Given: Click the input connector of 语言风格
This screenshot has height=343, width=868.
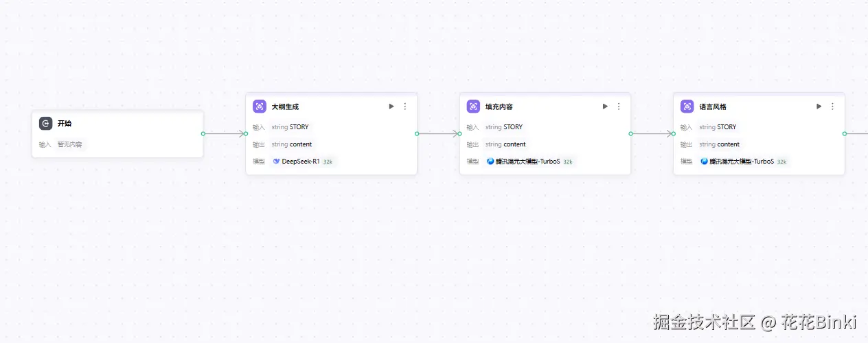Looking at the screenshot, I should [673, 133].
